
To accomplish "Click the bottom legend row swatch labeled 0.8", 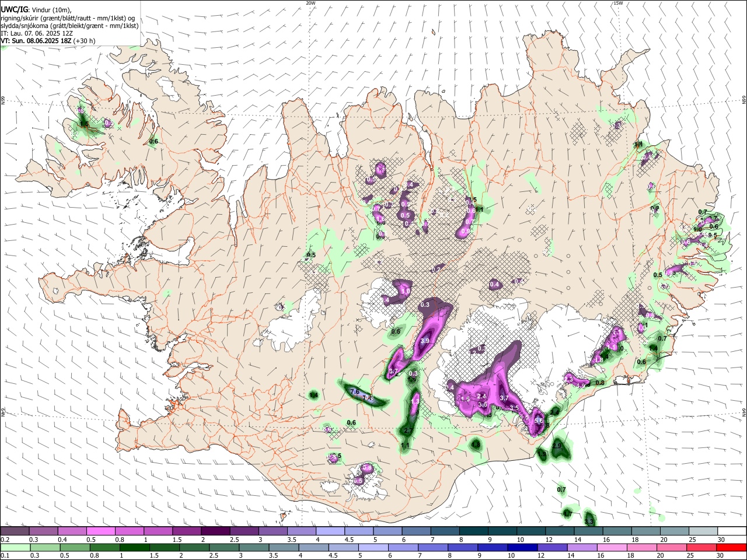I will coord(105,548).
